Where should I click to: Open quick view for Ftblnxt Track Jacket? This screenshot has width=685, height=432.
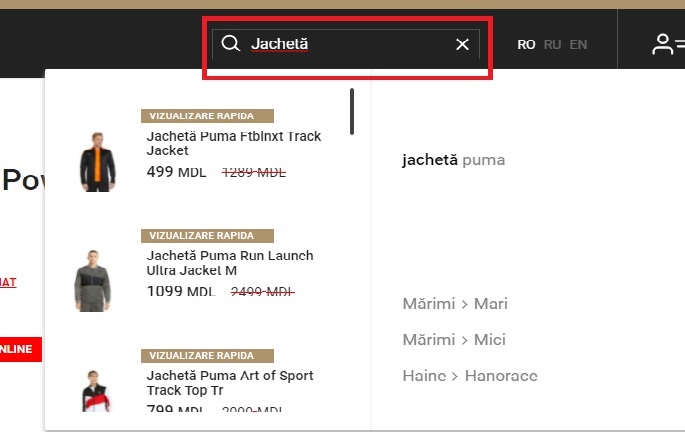(x=207, y=116)
